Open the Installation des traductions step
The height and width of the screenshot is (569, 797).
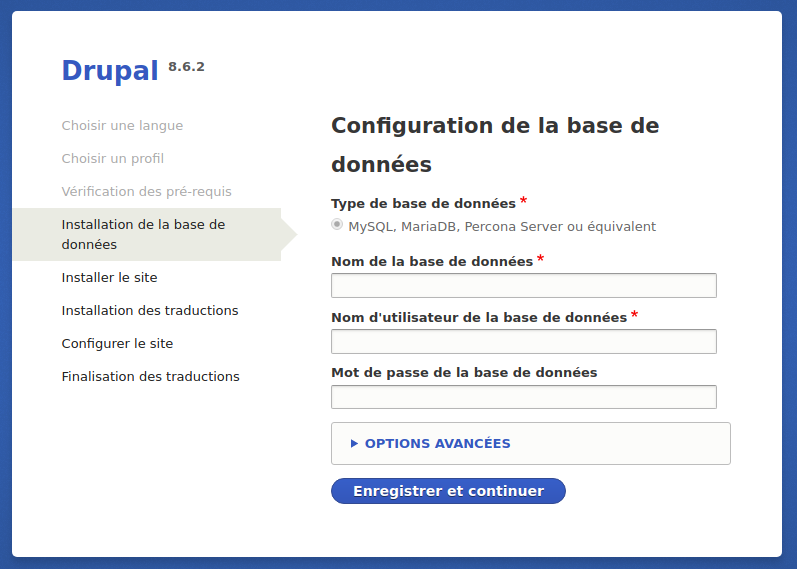tap(150, 310)
